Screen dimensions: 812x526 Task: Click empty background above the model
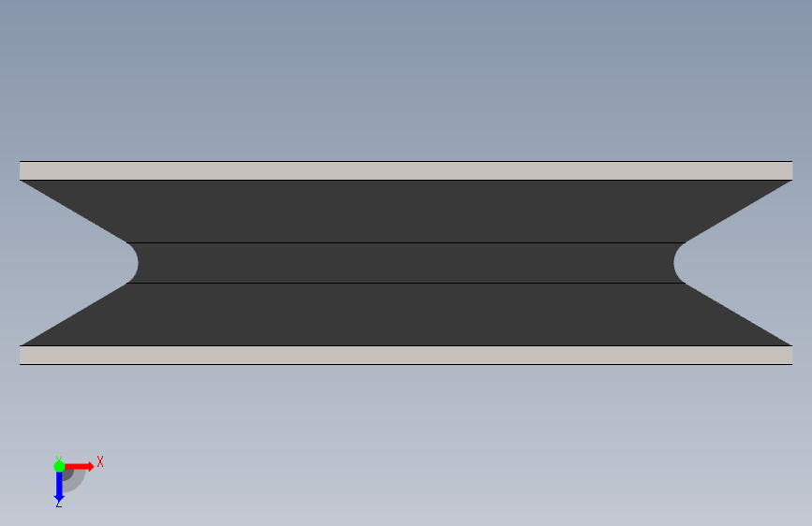pos(406,78)
